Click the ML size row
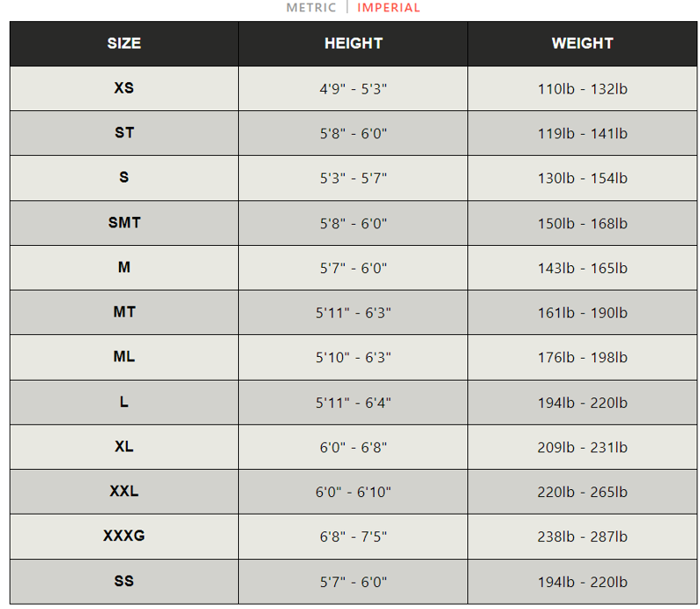Image resolution: width=700 pixels, height=609 pixels. pos(123,357)
